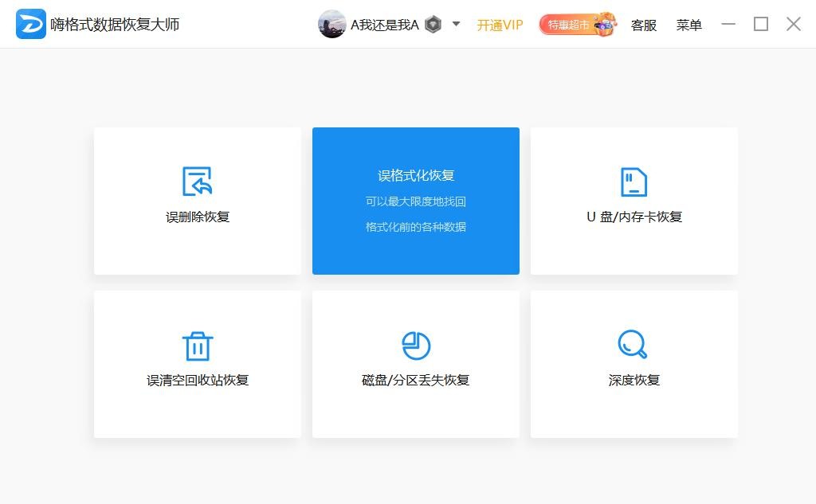Click the trash bin icon for 误清空回收站恢复
The width and height of the screenshot is (816, 504).
tap(197, 346)
